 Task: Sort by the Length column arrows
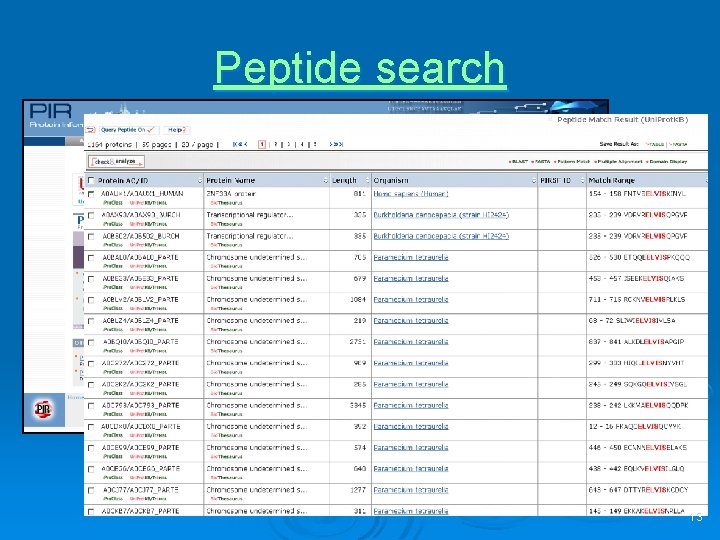tap(367, 180)
